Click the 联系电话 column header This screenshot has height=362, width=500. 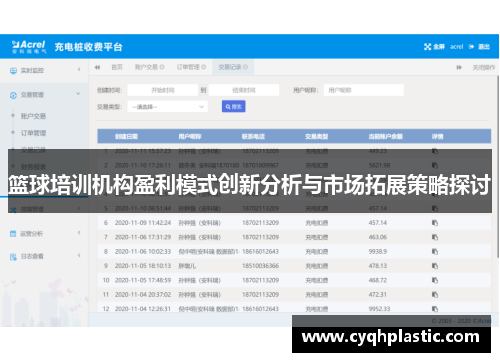[x=253, y=136]
